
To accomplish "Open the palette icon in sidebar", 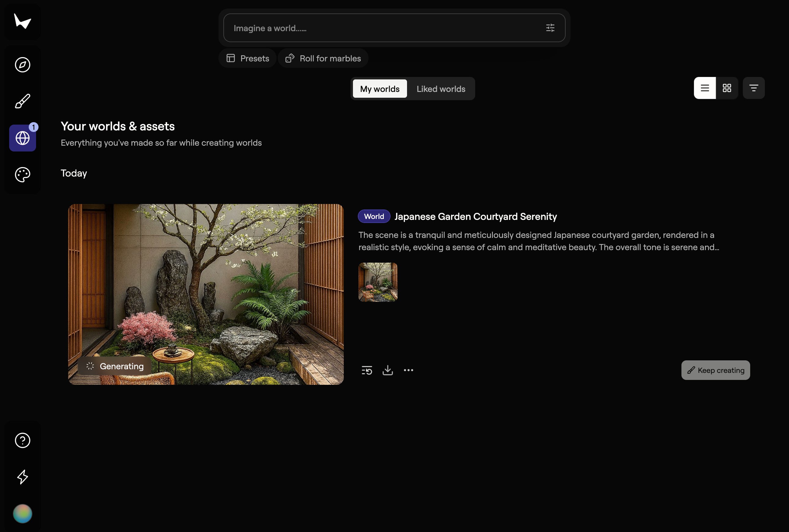I will pyautogui.click(x=22, y=174).
